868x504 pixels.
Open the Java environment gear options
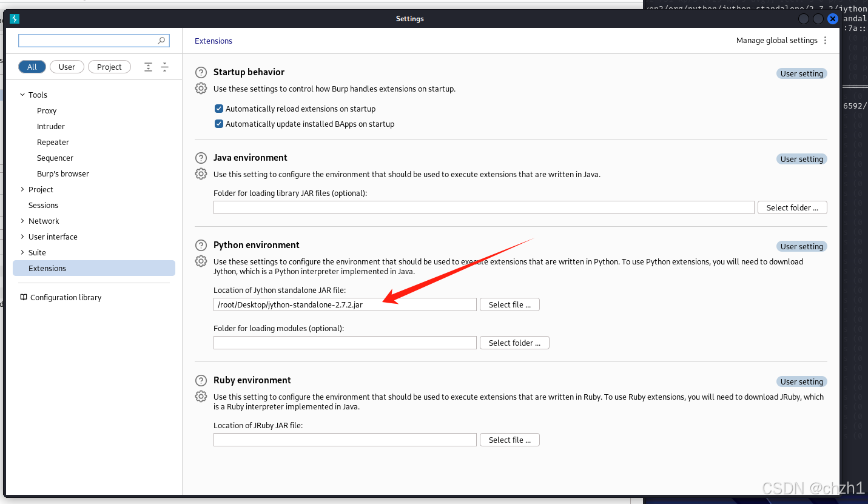[201, 174]
